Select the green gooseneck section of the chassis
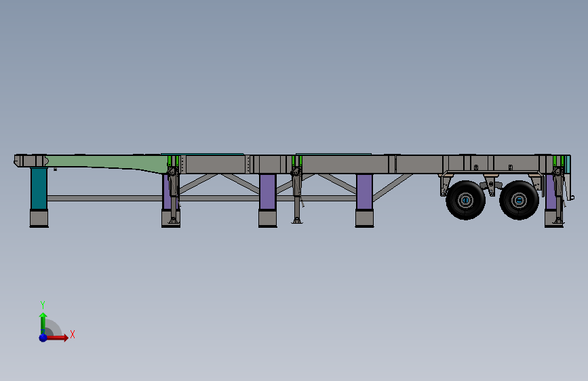Viewport: 588px width, 381px height. pos(109,163)
